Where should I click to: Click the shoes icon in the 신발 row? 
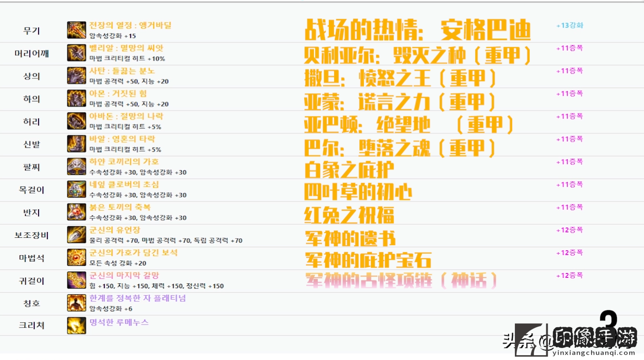(76, 144)
